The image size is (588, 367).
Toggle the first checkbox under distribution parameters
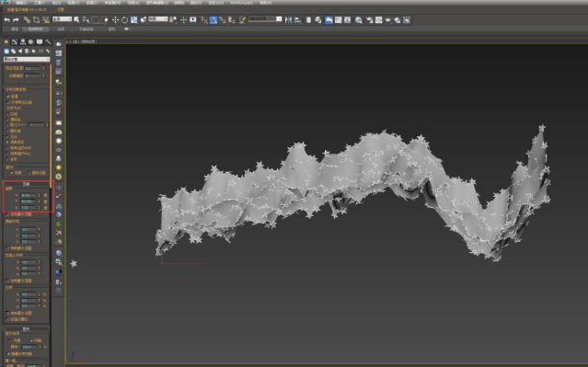[8, 97]
